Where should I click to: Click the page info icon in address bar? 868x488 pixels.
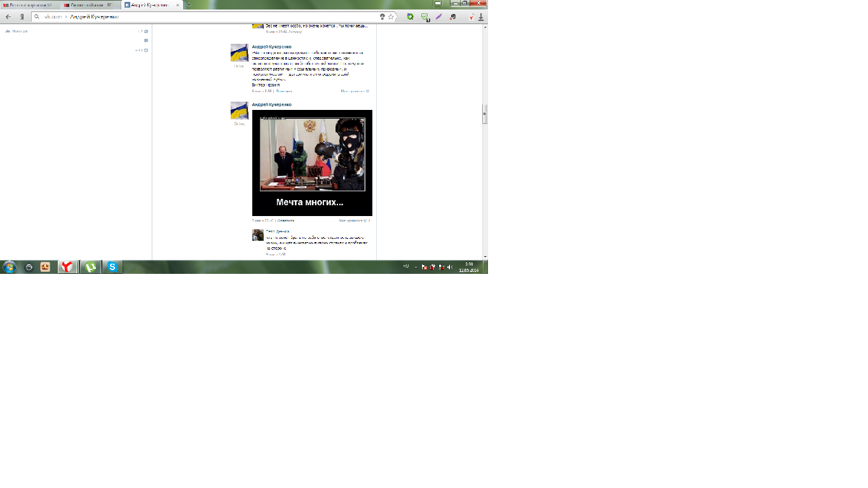(382, 17)
